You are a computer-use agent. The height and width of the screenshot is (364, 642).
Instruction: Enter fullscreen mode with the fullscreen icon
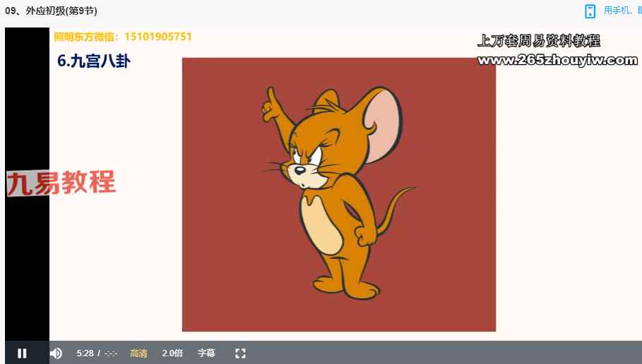[x=241, y=353]
